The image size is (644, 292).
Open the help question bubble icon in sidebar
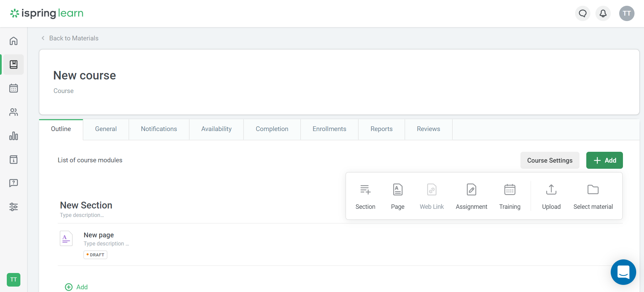point(14,183)
